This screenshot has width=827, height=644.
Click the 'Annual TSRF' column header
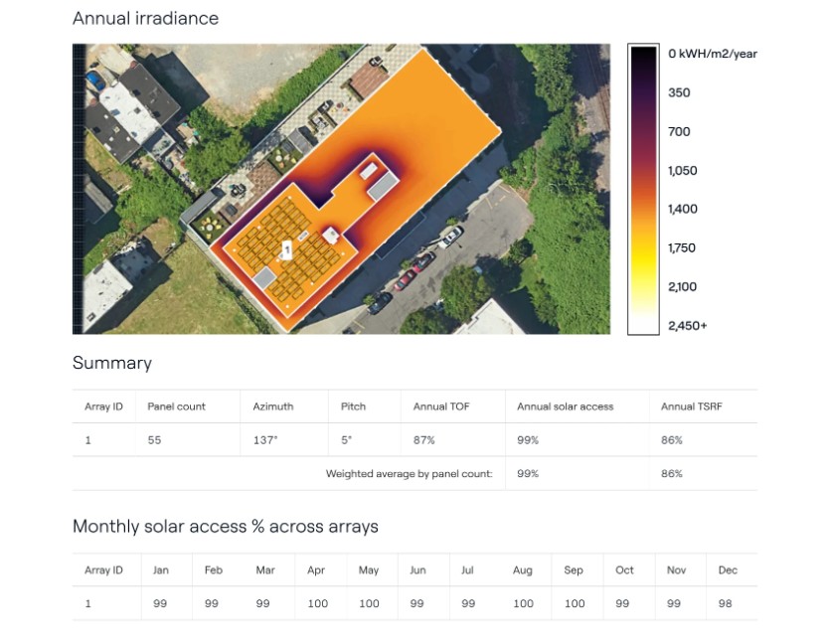(691, 406)
